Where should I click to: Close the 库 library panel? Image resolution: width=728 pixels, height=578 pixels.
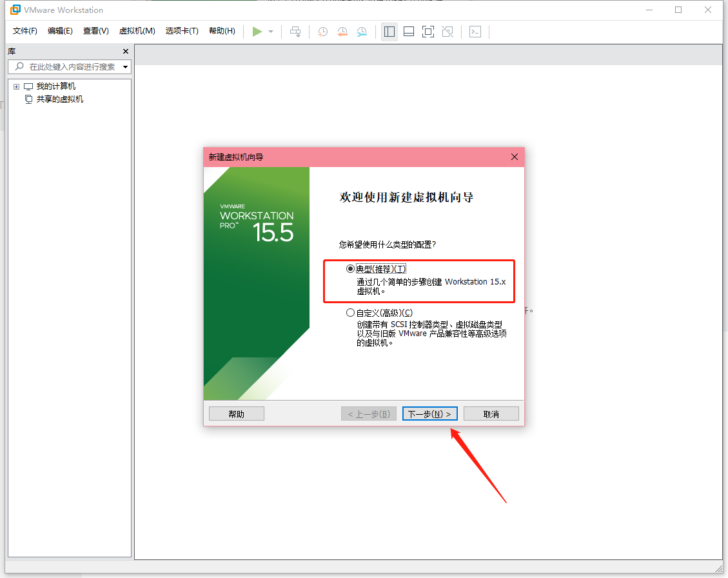(x=125, y=51)
